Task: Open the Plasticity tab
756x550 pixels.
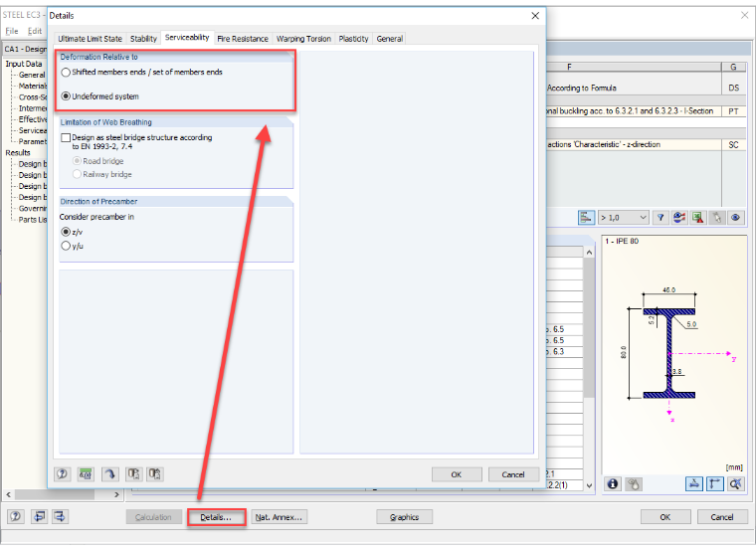Action: 353,39
